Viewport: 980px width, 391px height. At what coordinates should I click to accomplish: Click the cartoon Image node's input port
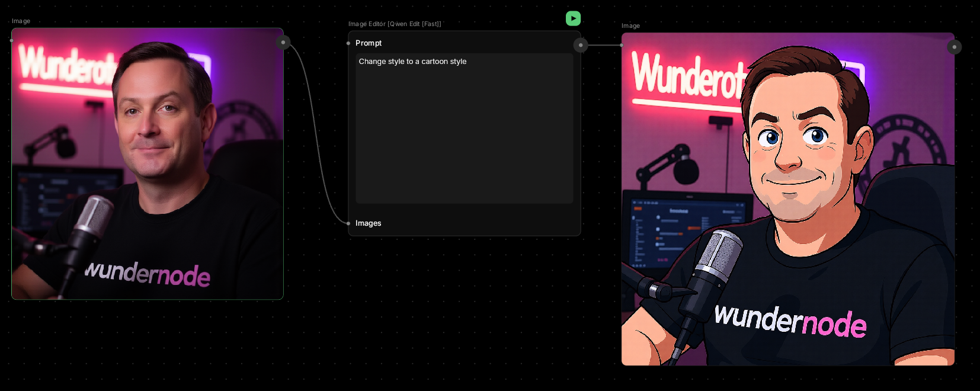point(622,45)
